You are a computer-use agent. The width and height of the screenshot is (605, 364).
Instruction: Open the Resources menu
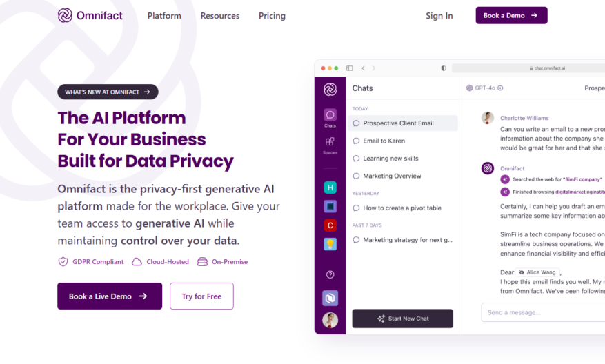[220, 16]
